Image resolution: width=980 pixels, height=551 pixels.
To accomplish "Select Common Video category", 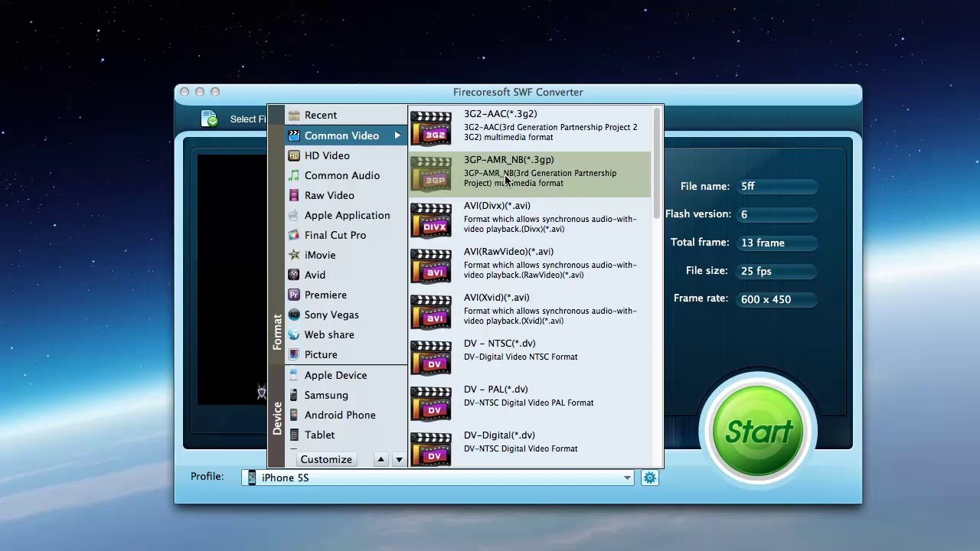I will (x=346, y=135).
